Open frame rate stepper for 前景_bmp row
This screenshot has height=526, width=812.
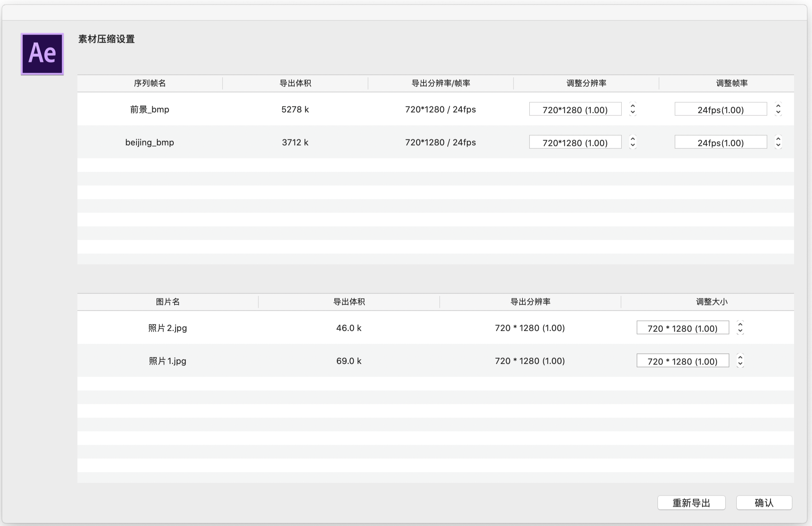[778, 109]
